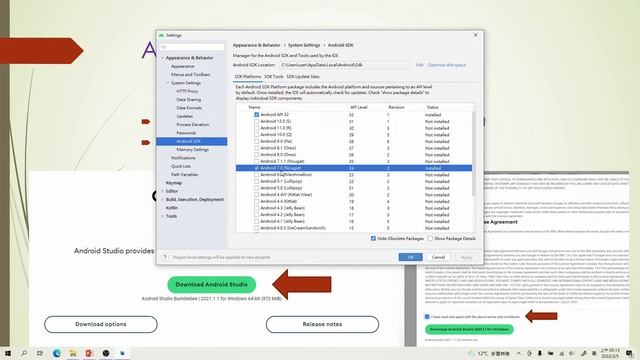Select the Android 5.1 (Lollipop) row
The width and height of the screenshot is (640, 360).
pos(354,181)
